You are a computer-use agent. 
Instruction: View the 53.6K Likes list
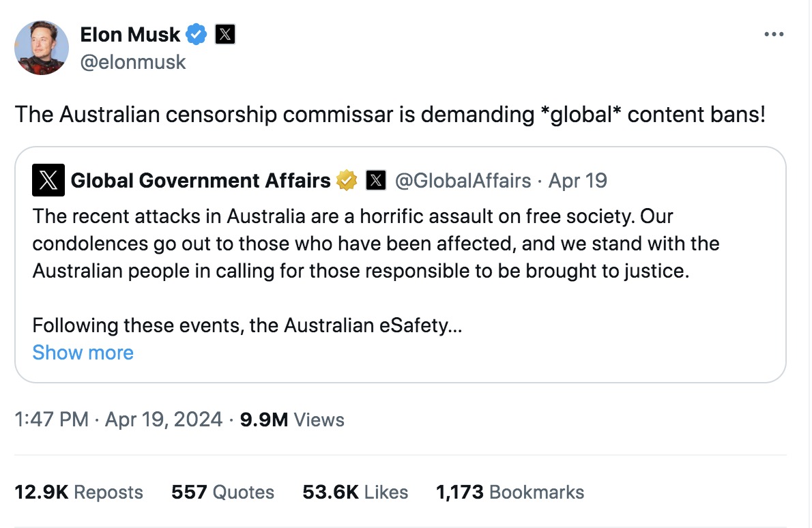(x=355, y=492)
